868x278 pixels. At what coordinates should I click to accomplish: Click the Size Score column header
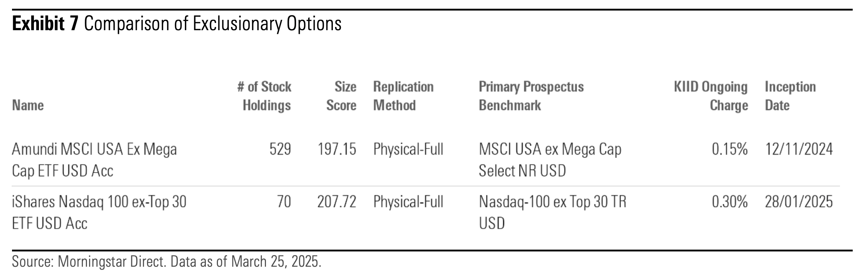pyautogui.click(x=341, y=96)
